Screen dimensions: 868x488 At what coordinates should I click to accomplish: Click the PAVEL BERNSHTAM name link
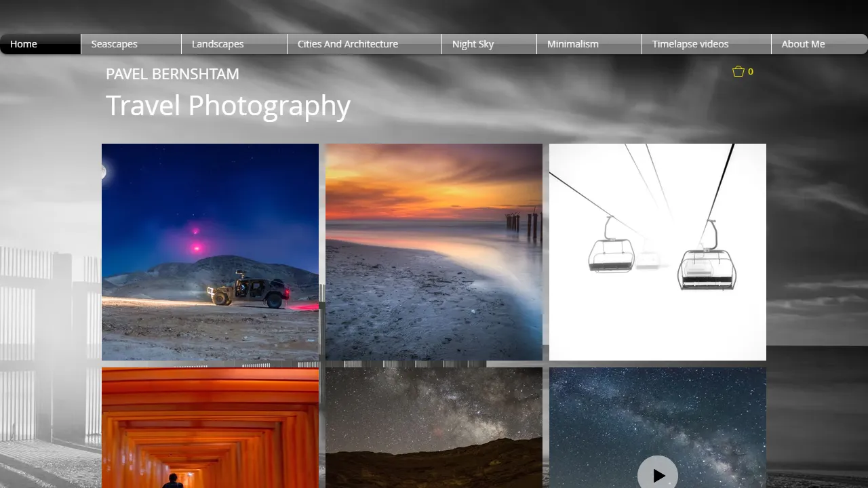tap(172, 74)
